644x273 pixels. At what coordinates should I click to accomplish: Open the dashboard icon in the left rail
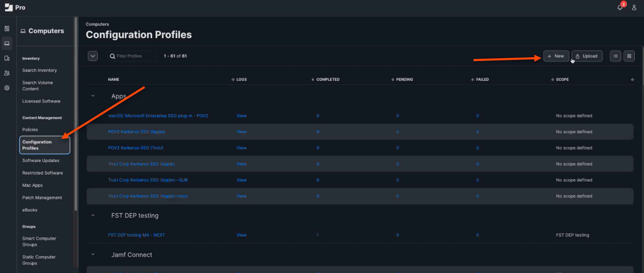coord(7,28)
